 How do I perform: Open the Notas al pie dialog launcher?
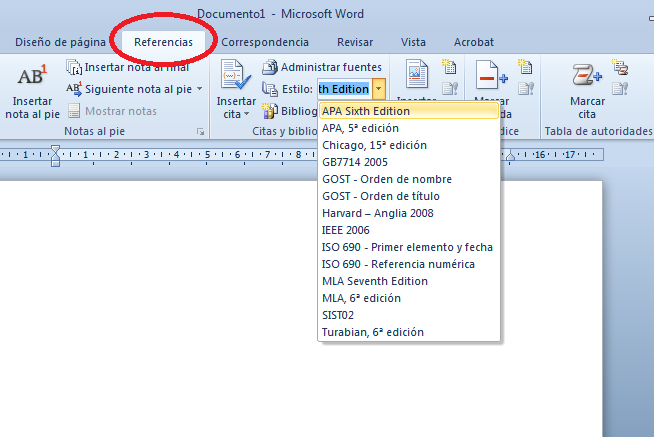coord(201,132)
